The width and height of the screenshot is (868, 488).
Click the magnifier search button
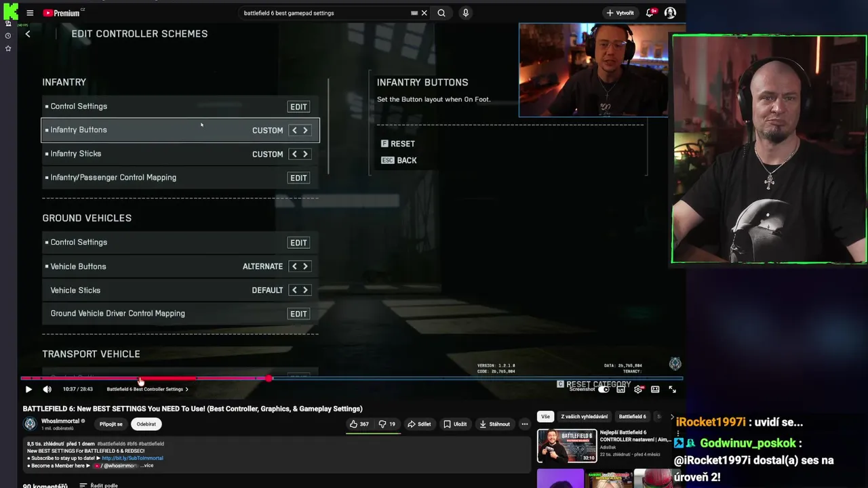(x=441, y=13)
